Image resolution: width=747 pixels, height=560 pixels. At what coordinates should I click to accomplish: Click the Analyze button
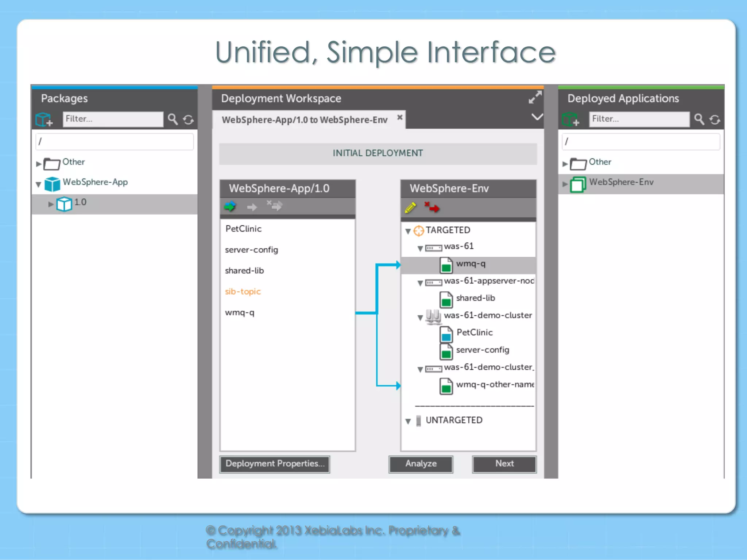click(x=421, y=464)
